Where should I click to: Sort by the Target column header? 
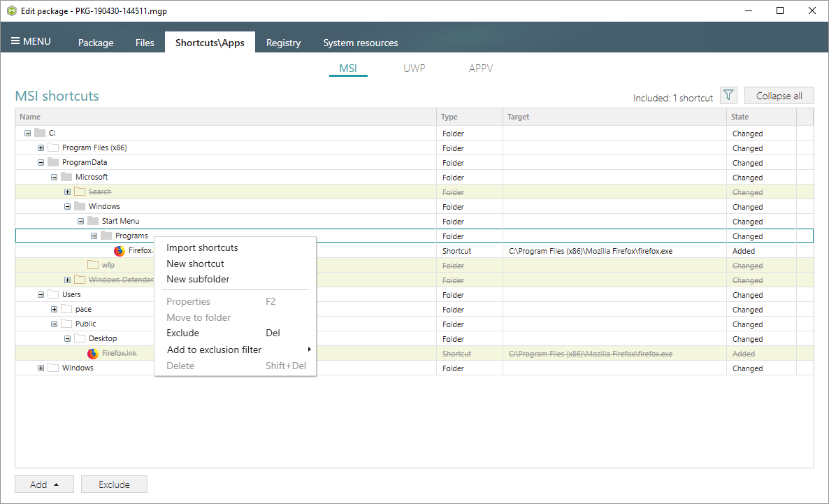coord(614,117)
